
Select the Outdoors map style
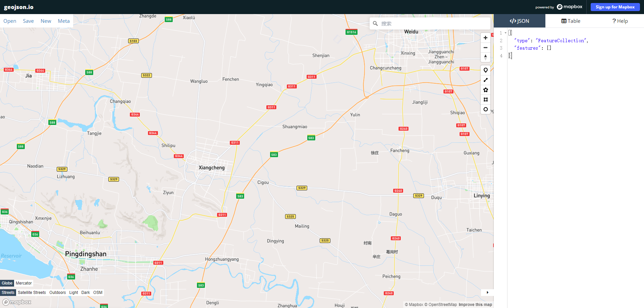coord(58,293)
